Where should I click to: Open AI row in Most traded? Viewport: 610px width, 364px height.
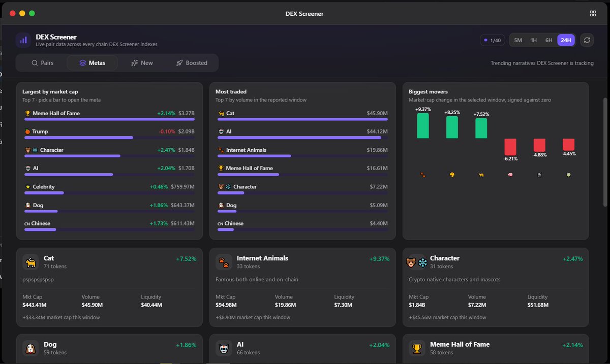(x=302, y=134)
